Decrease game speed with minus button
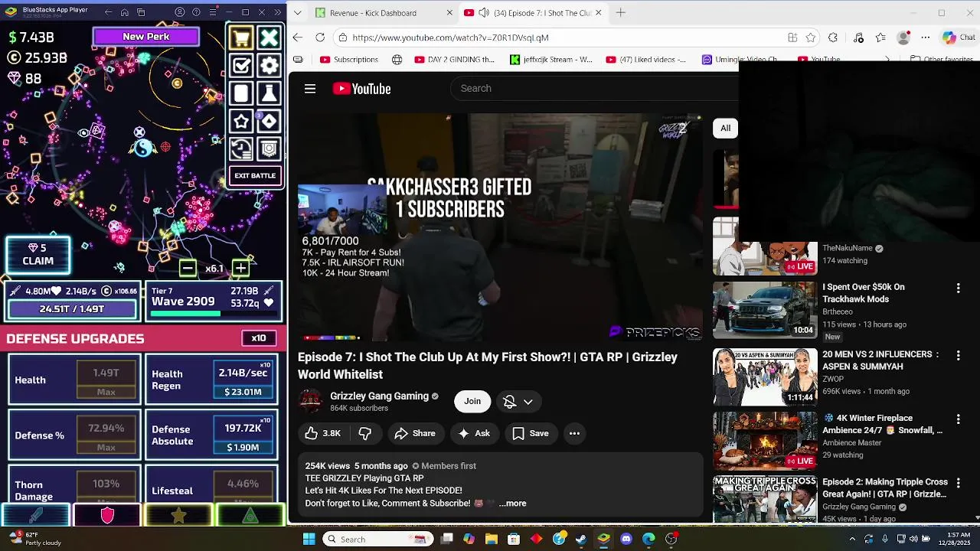The height and width of the screenshot is (551, 980). 188,268
